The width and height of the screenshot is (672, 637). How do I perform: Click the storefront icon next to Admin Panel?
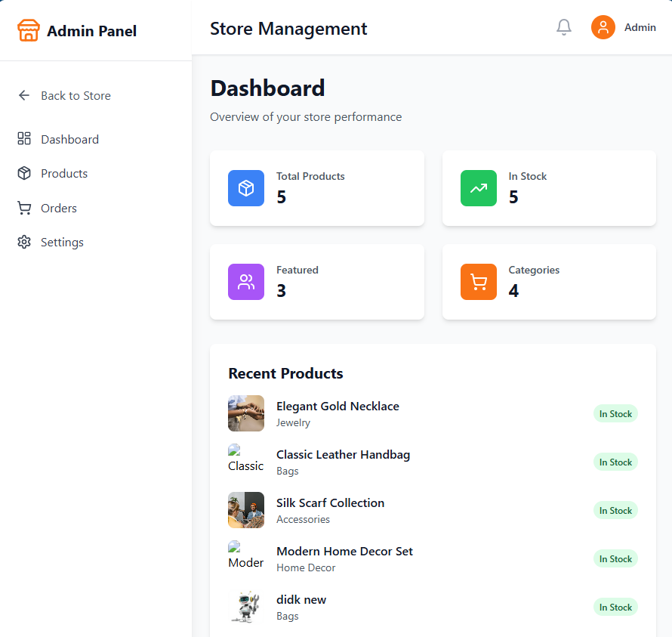(x=27, y=30)
